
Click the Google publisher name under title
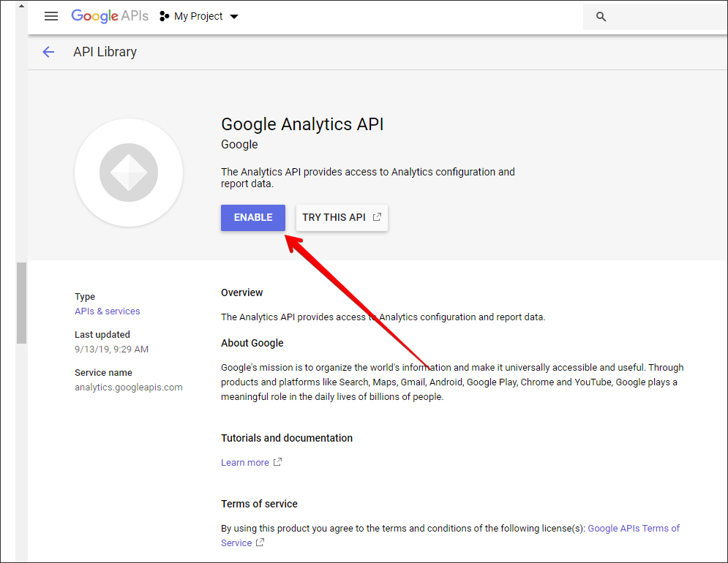point(239,144)
